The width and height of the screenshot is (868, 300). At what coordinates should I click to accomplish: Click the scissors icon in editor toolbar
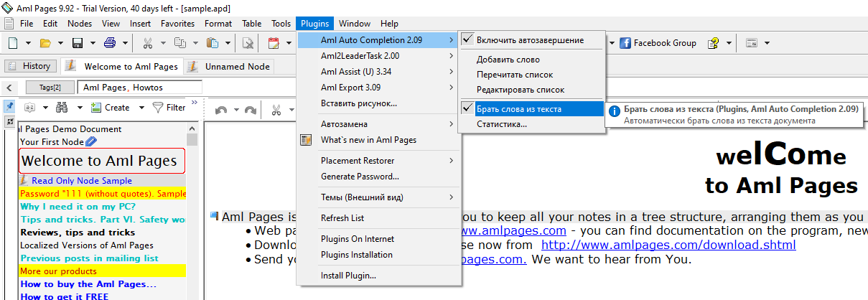[276, 110]
